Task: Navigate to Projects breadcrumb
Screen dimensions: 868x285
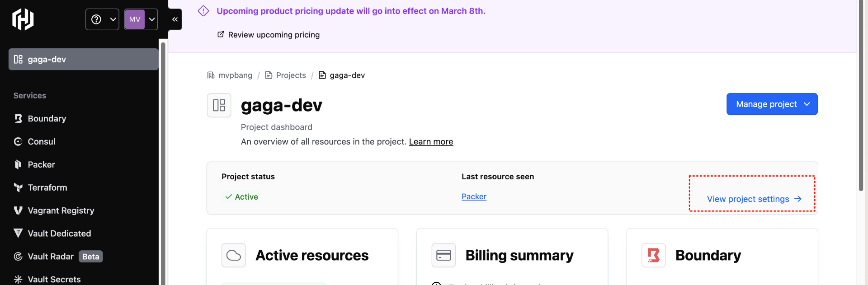Action: 291,75
